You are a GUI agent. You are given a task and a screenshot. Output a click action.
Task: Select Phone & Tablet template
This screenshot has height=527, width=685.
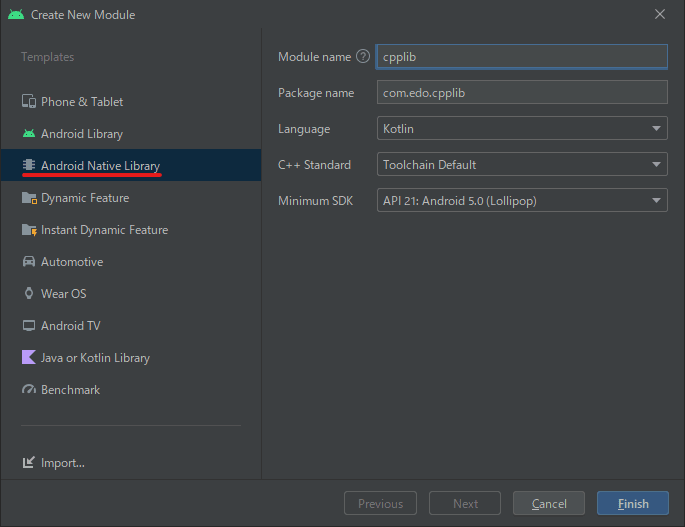pyautogui.click(x=131, y=101)
